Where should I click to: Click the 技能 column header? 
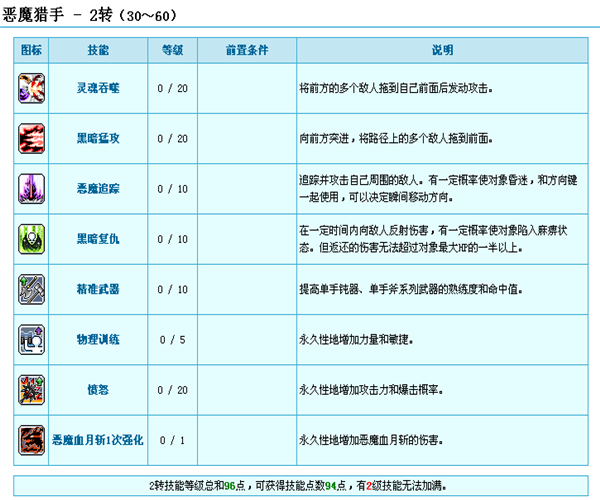pos(98,50)
